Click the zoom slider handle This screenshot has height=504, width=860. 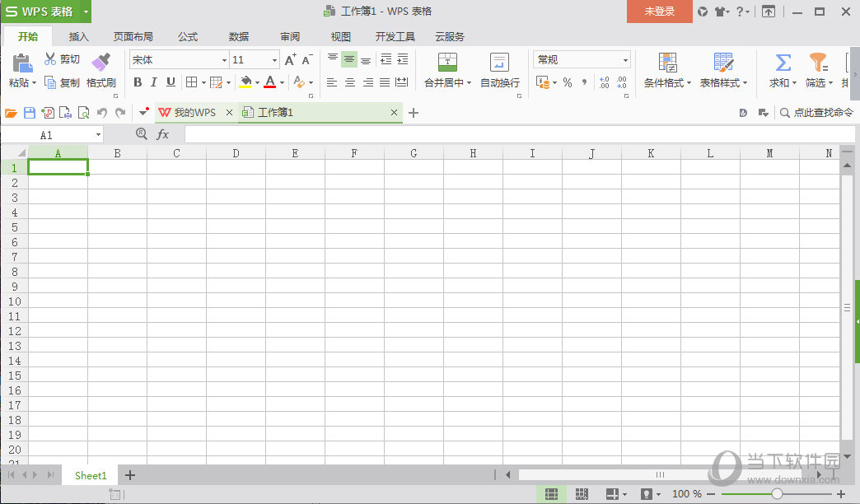(x=777, y=494)
